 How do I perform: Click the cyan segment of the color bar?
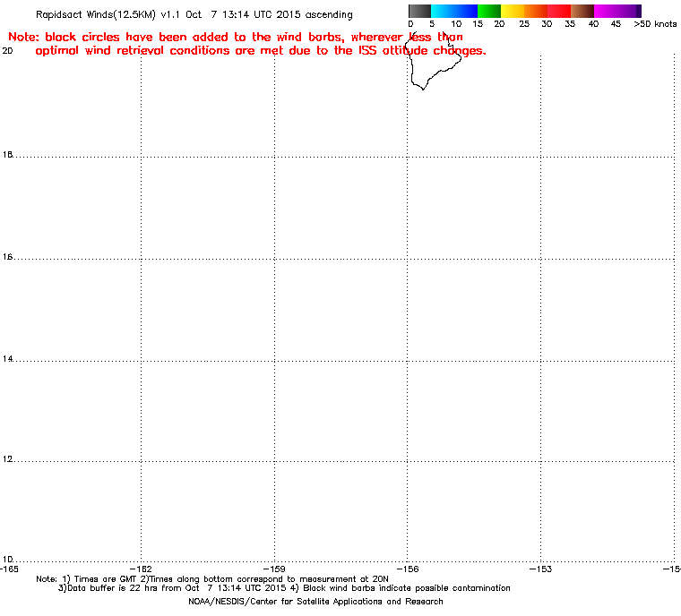coord(441,11)
